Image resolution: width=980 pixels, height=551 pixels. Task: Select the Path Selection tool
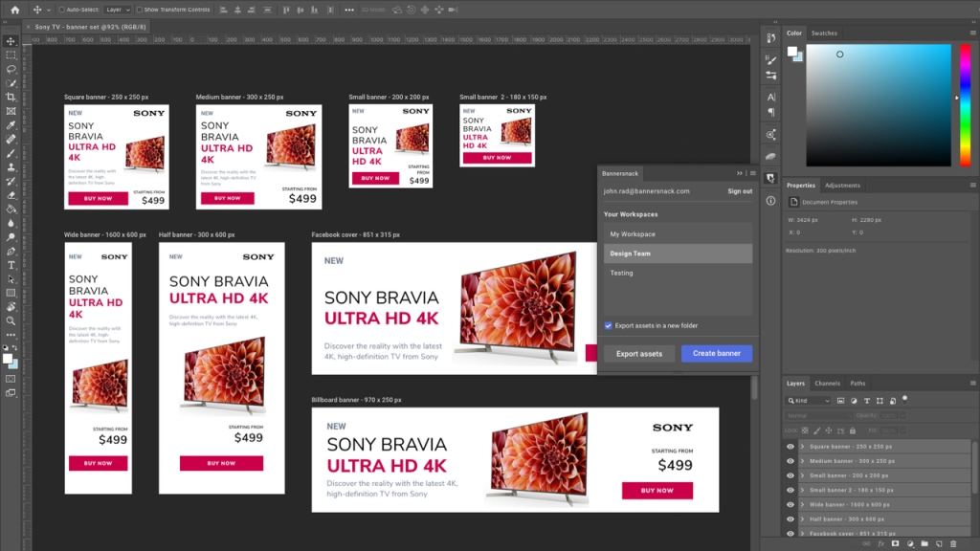coord(11,279)
